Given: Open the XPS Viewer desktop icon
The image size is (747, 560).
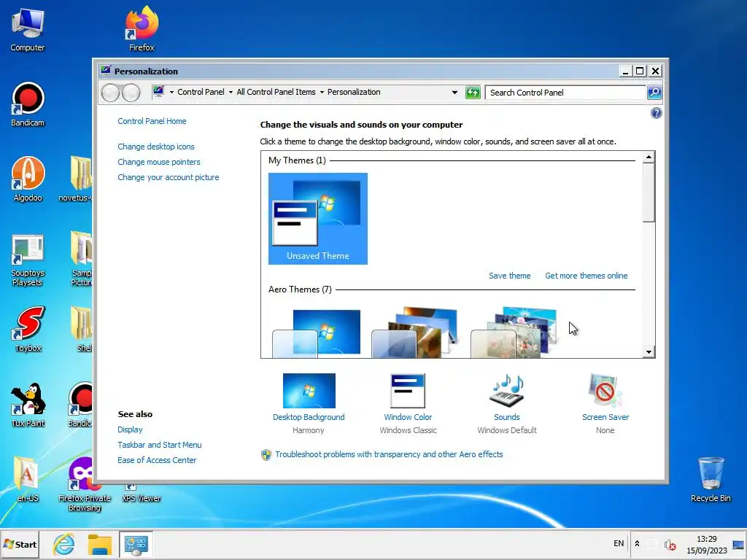Looking at the screenshot, I should [x=142, y=494].
